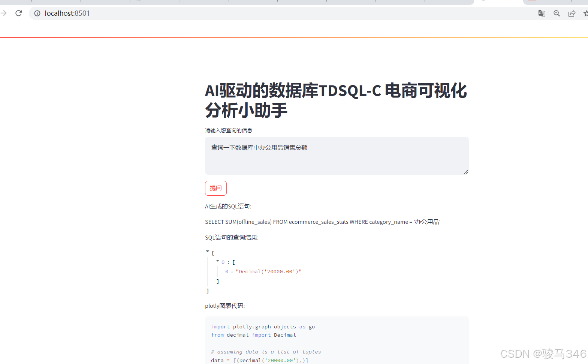The height and width of the screenshot is (364, 588).
Task: Select the Decimal('20000.00') JSON value
Action: (x=268, y=272)
